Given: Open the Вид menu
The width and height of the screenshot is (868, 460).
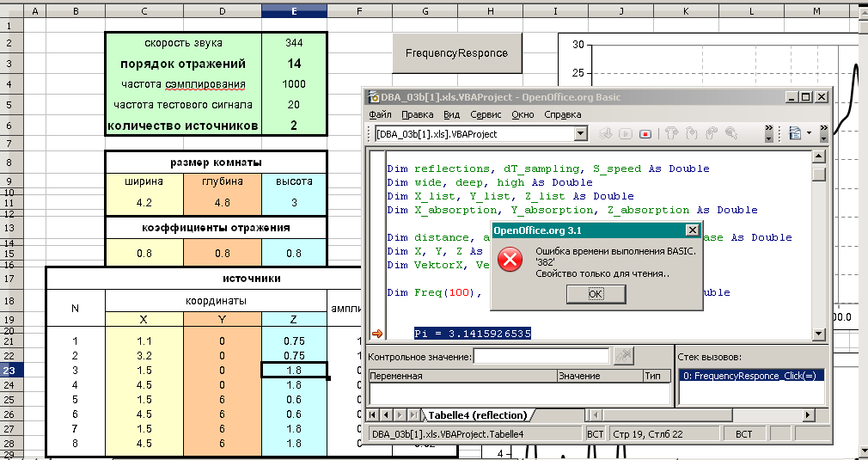Looking at the screenshot, I should point(452,114).
